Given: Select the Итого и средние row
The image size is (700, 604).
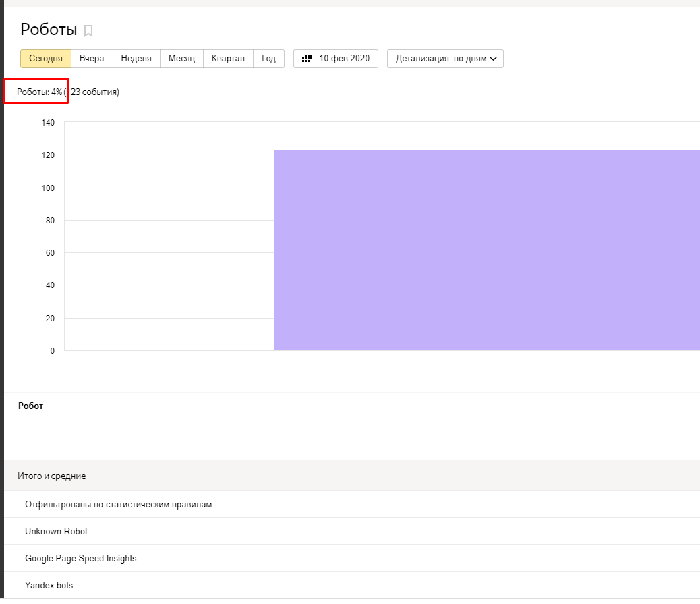Looking at the screenshot, I should [352, 476].
